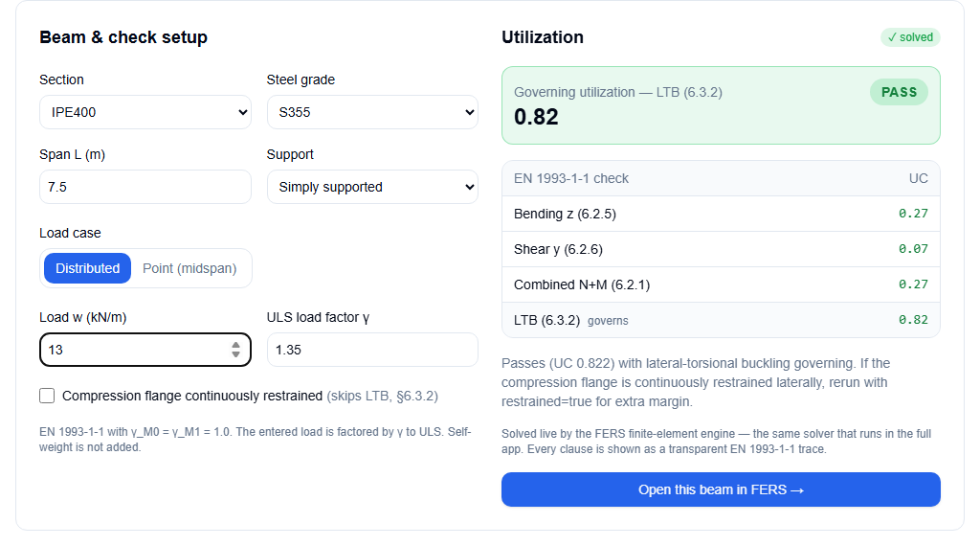Viewport: 980px width, 546px height.
Task: Increment the Load w stepper up arrow
Action: point(235,345)
